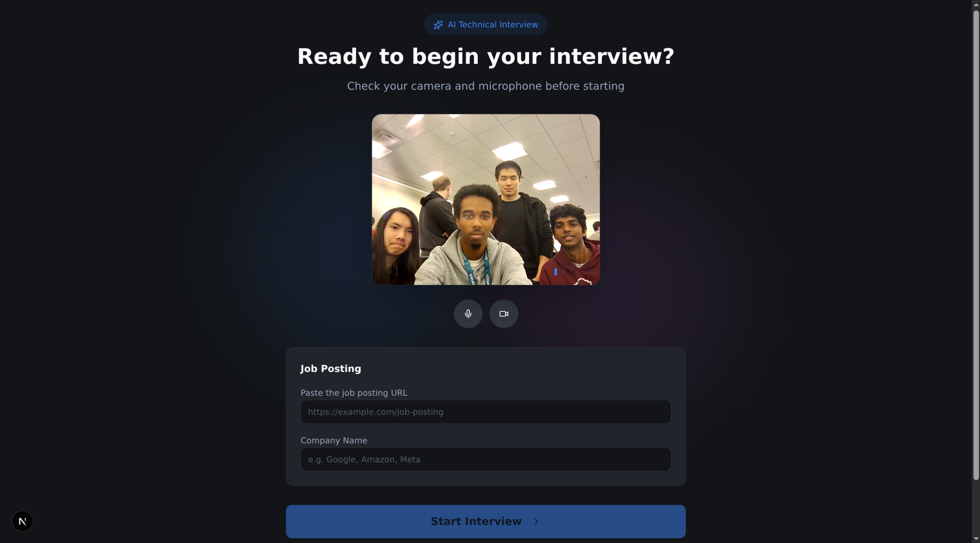Click the camera and microphone check subtitle
Viewport: 980px width, 543px height.
coord(486,86)
